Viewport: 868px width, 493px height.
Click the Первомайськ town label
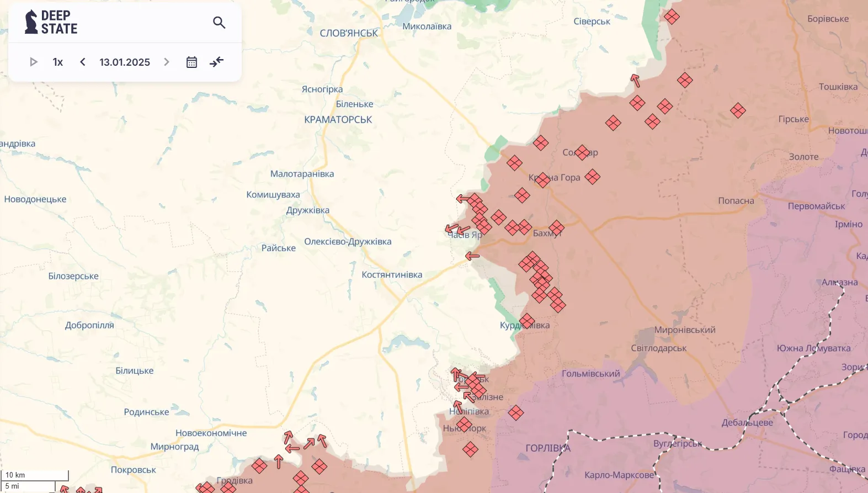pyautogui.click(x=817, y=206)
